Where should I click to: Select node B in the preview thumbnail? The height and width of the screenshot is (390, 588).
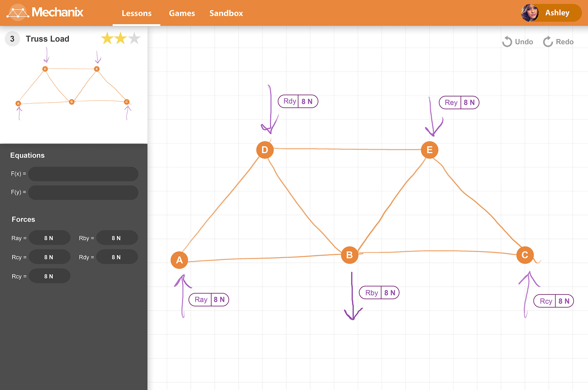72,102
